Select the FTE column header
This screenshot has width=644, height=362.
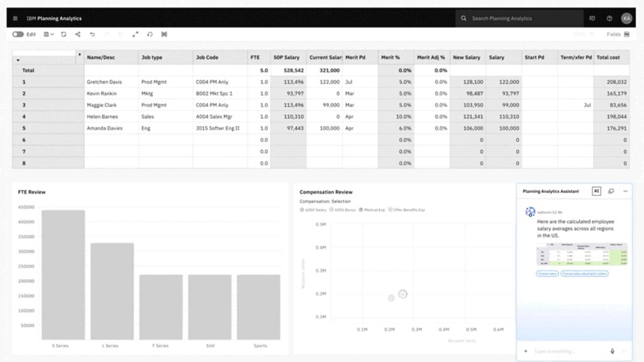[258, 57]
